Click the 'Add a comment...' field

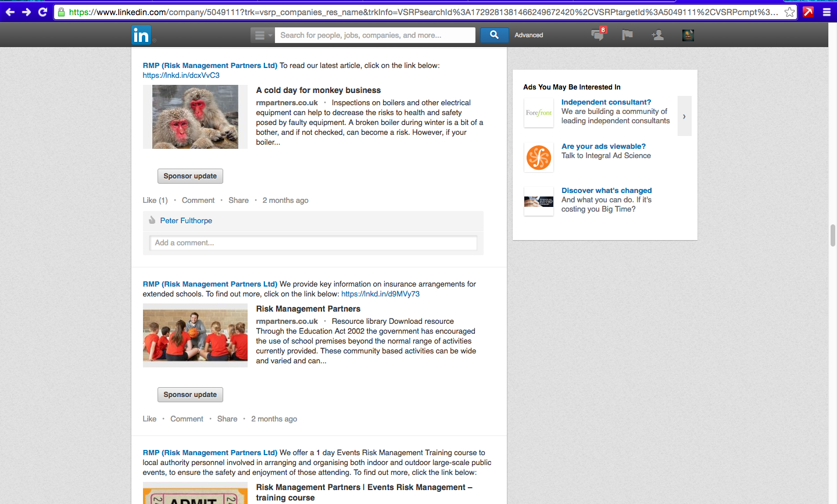pos(313,243)
